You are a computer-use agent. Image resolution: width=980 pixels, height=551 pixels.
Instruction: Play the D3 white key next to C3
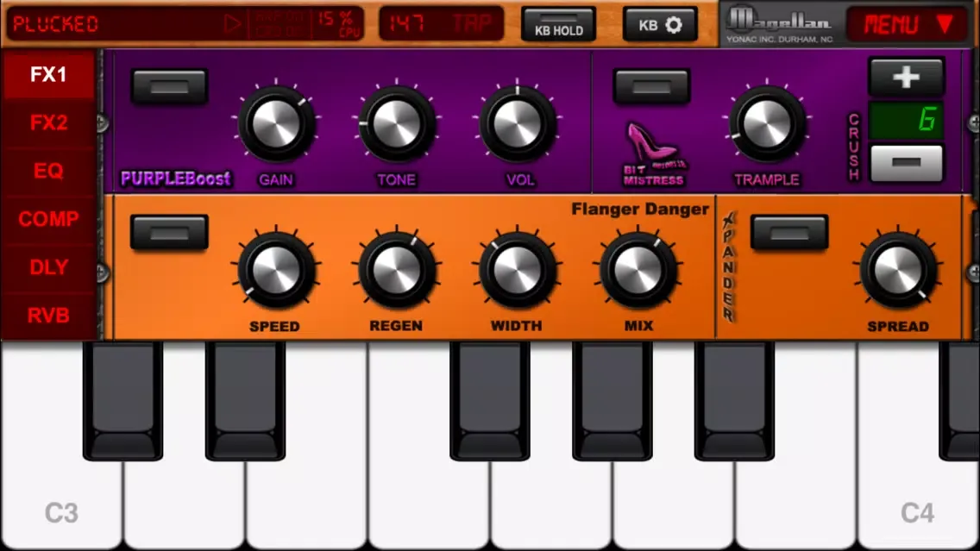(x=184, y=500)
